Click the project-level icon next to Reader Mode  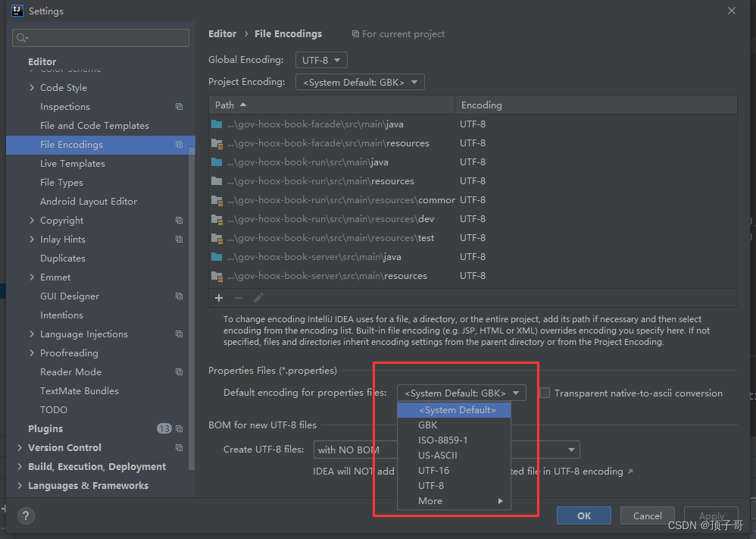pos(180,372)
